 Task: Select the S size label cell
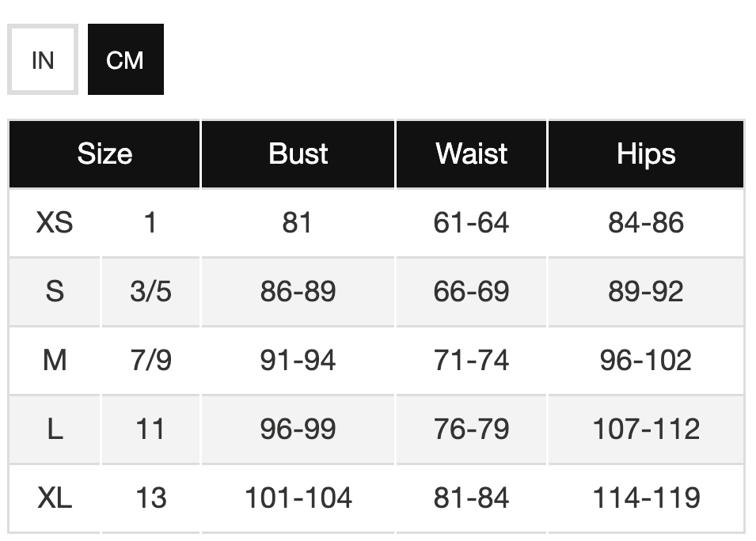click(x=55, y=291)
